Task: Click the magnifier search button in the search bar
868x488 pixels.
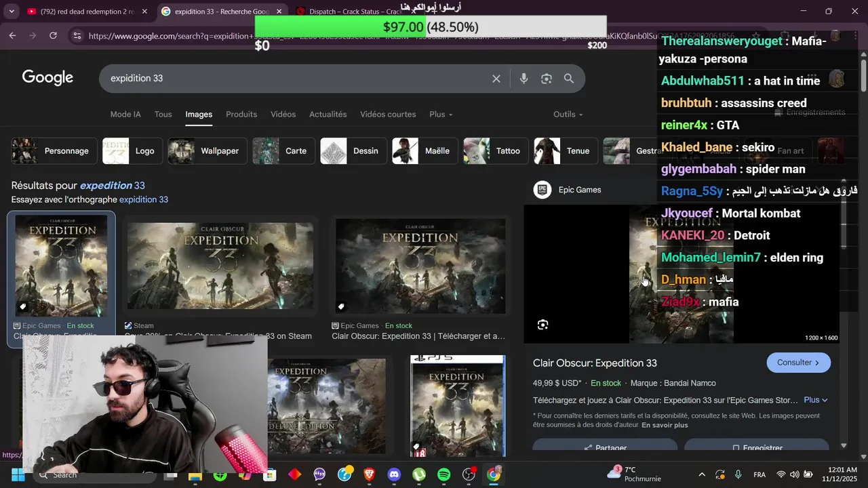Action: click(x=569, y=79)
